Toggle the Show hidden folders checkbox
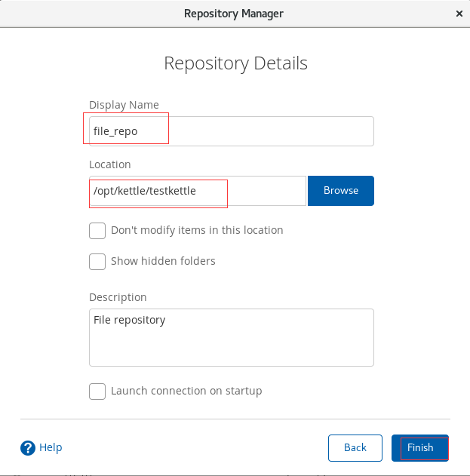This screenshot has width=470, height=476. (97, 262)
